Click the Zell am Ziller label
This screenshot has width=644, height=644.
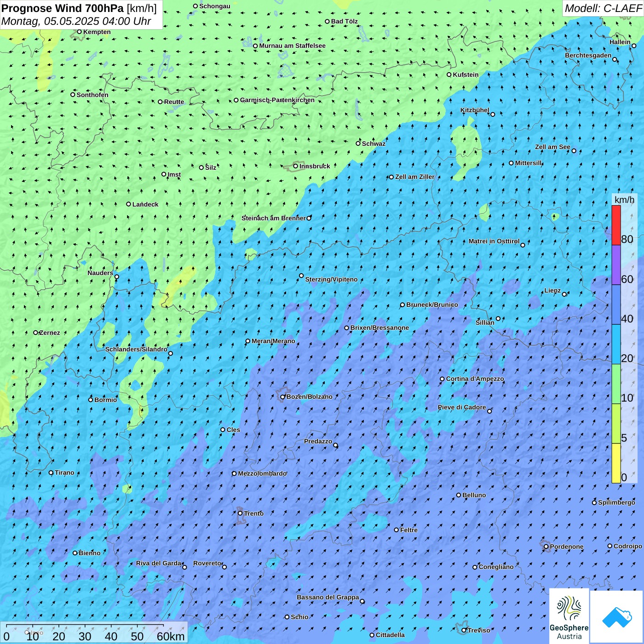(414, 177)
